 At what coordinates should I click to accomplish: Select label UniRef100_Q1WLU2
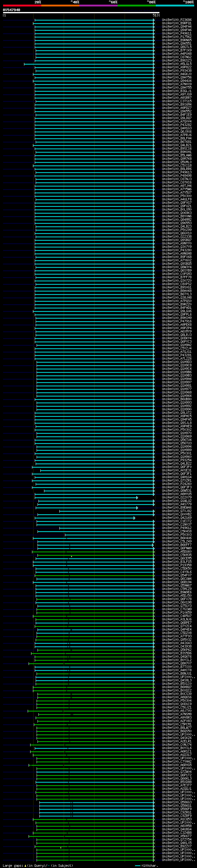tap(177, 501)
